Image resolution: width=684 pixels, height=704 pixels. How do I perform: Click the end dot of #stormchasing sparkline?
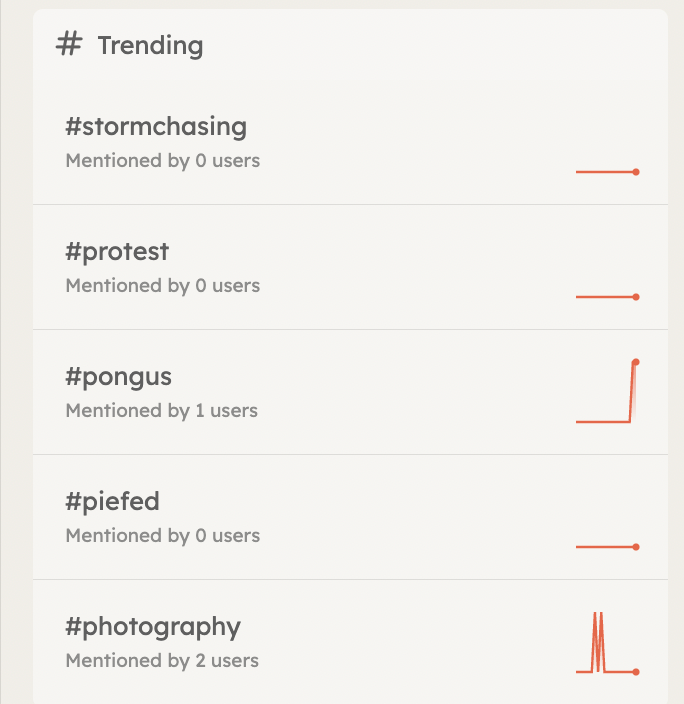636,172
